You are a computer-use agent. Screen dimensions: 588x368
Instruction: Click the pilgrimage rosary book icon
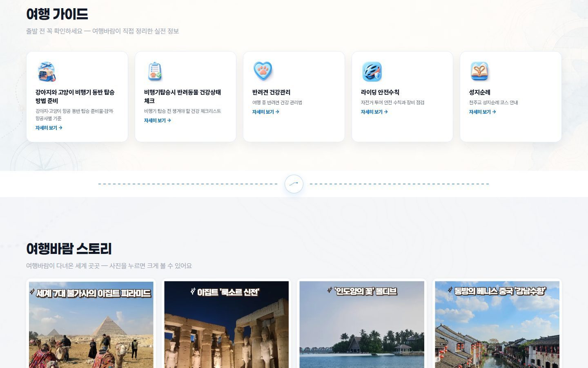[x=480, y=72]
